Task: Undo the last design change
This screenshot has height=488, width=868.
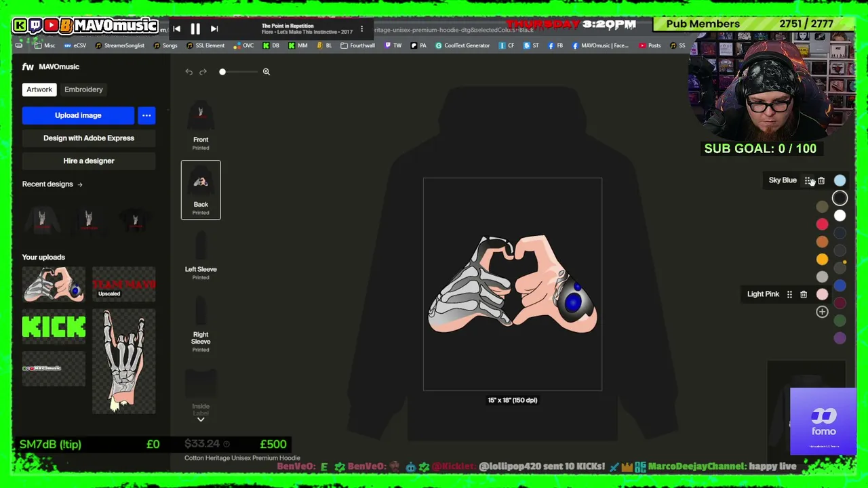Action: [x=189, y=72]
